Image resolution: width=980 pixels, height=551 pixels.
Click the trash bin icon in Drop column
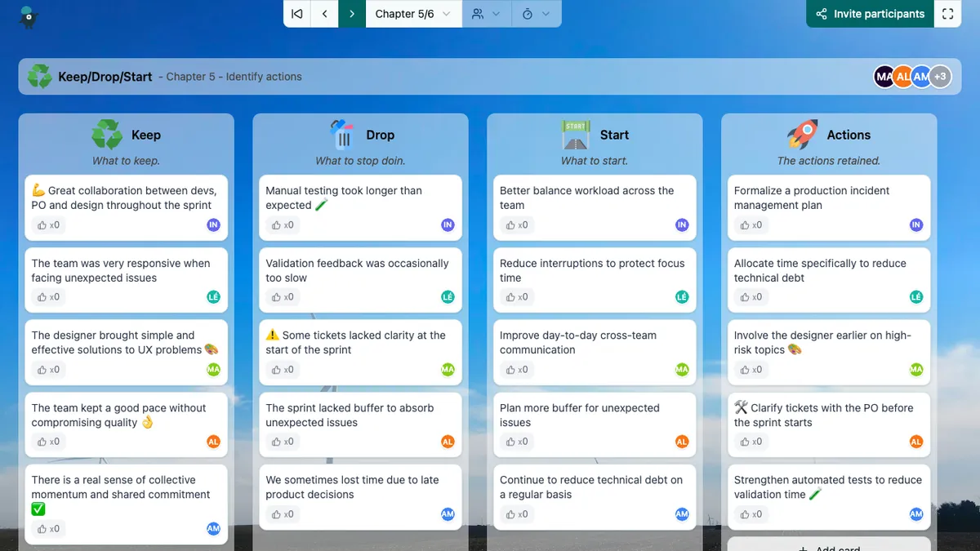coord(343,135)
